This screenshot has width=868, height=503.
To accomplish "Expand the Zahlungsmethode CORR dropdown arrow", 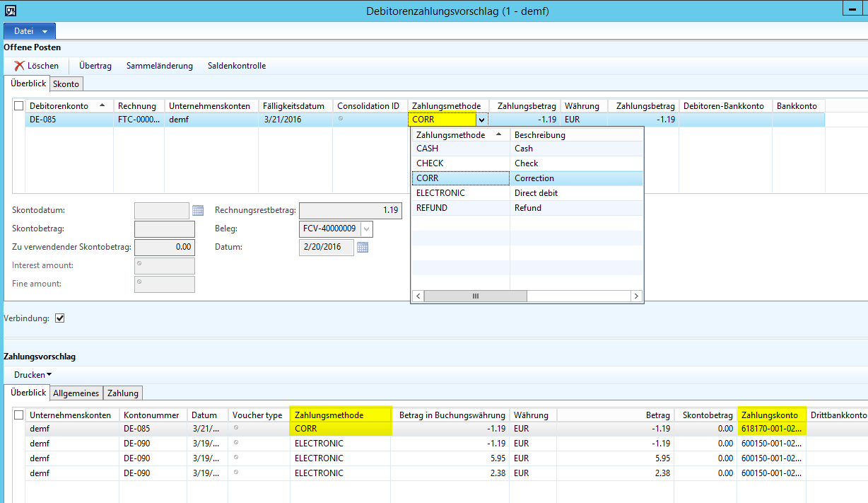I will 481,120.
